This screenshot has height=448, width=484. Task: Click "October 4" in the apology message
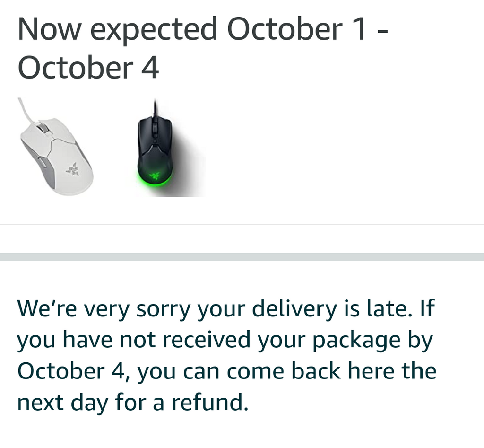click(71, 371)
